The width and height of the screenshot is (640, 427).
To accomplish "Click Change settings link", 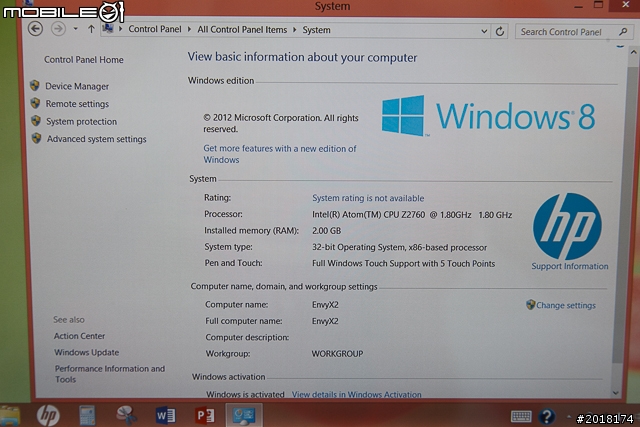I will [566, 305].
